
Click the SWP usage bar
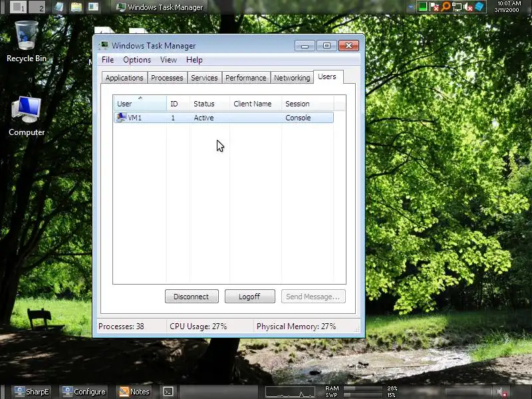tap(364, 395)
